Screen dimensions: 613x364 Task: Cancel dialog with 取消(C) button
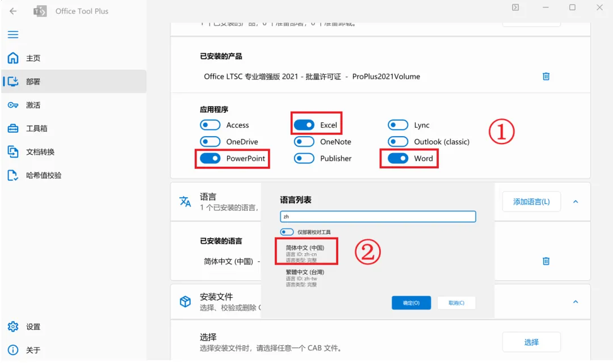click(x=456, y=303)
